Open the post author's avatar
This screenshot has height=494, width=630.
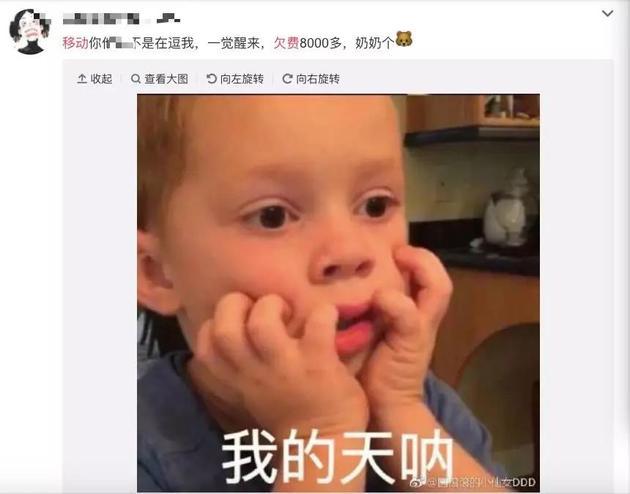[30, 31]
